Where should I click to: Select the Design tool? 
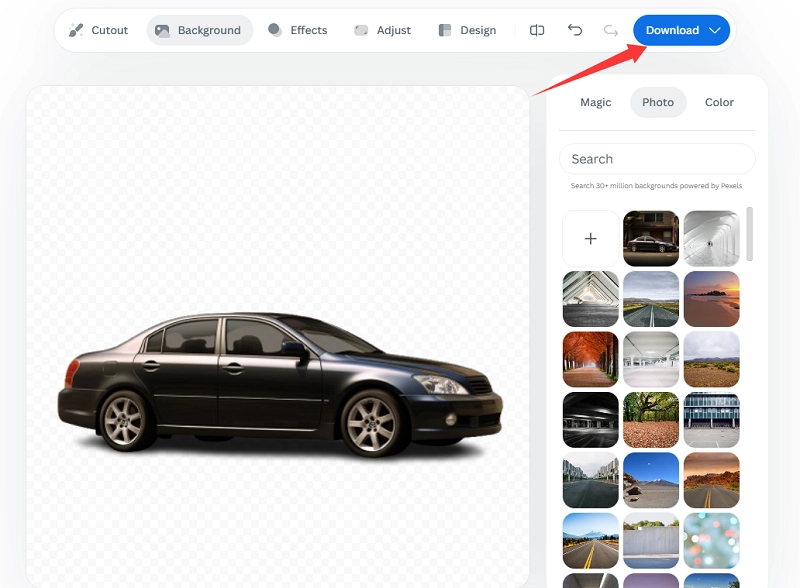point(467,30)
